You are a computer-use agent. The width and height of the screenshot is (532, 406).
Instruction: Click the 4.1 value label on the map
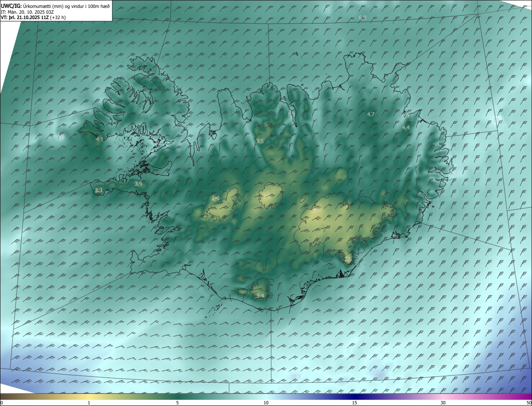(x=100, y=139)
